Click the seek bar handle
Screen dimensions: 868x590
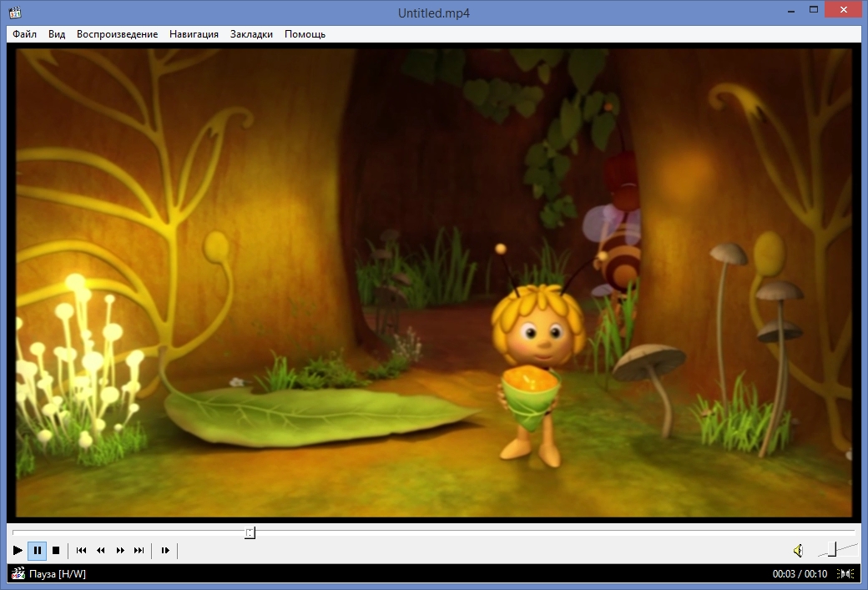click(x=250, y=533)
